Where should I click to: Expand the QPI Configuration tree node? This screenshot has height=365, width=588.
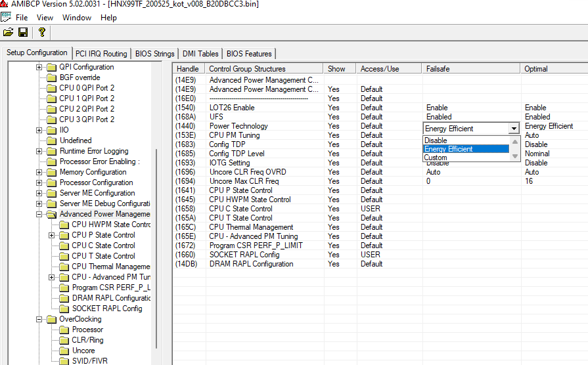(x=39, y=68)
